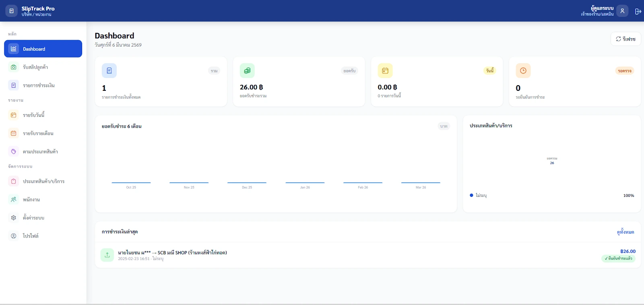Click the orange clock icon on pending card
The image size is (644, 305).
(523, 71)
